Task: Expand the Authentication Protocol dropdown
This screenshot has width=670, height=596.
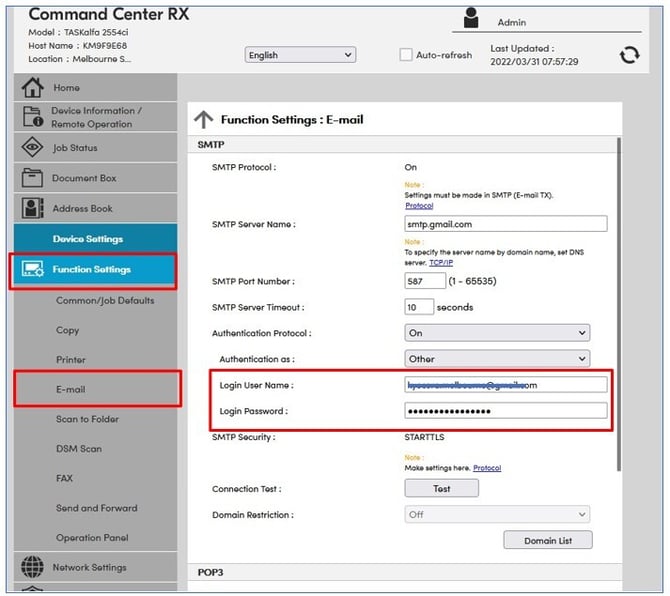Action: pos(496,333)
